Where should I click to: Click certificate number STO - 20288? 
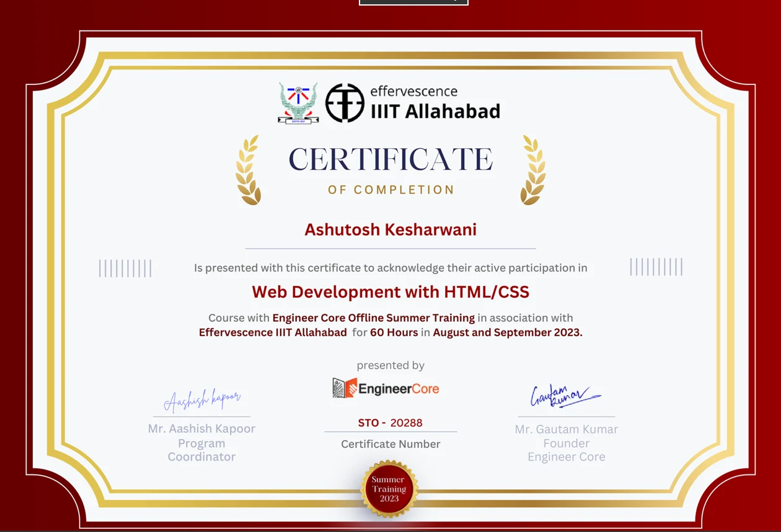point(390,423)
